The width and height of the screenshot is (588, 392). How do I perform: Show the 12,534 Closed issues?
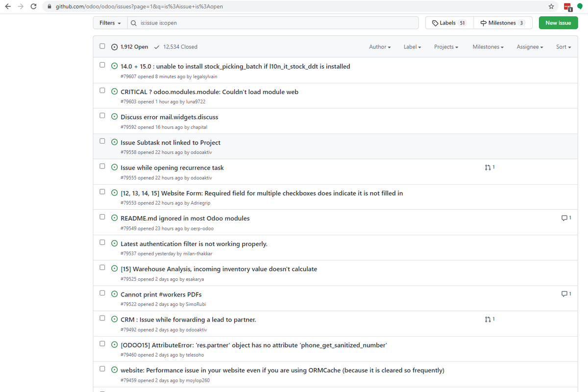point(175,47)
